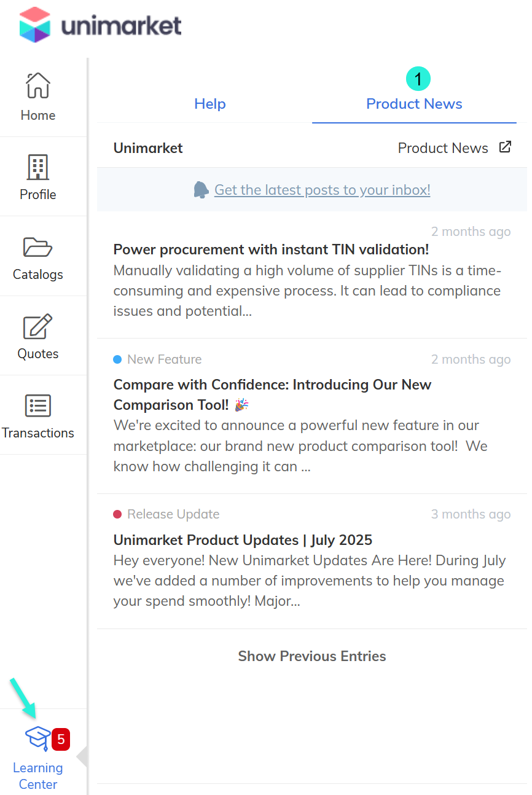Open the 'Power procurement with instant TIN validation!' post

point(271,249)
